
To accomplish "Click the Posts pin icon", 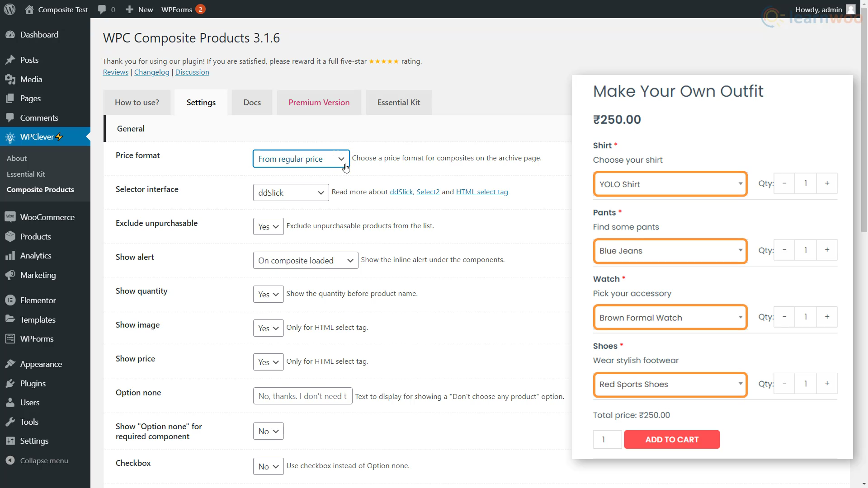I will pyautogui.click(x=10, y=60).
